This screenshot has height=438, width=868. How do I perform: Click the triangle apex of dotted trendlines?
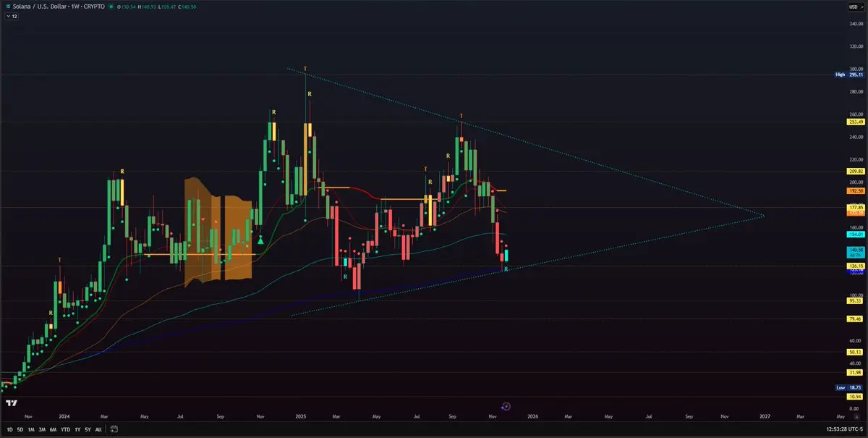point(764,216)
